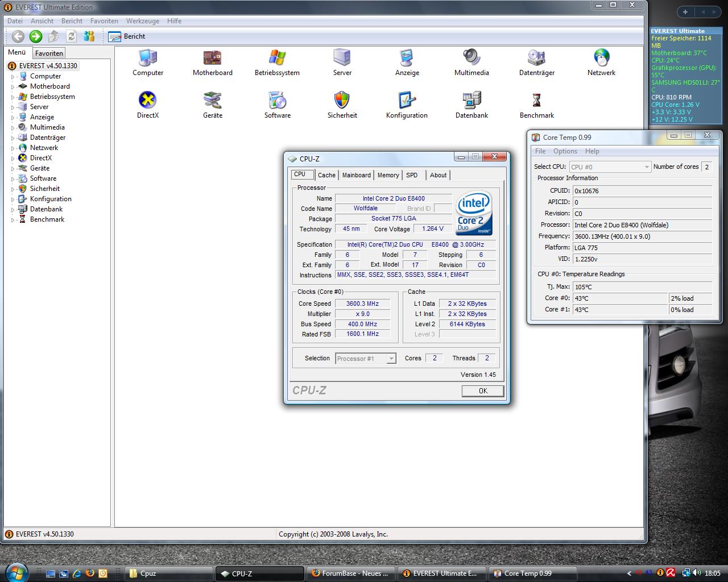This screenshot has height=582, width=728.
Task: Click the EVEREST Ultimate taskbar button
Action: point(442,573)
